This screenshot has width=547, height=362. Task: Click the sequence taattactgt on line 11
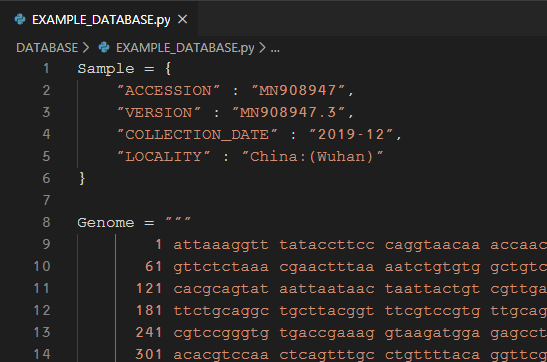(433, 289)
